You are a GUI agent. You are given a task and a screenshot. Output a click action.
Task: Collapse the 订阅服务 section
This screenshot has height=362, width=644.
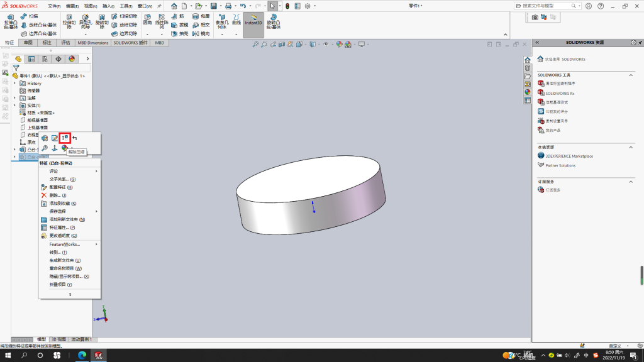click(631, 182)
